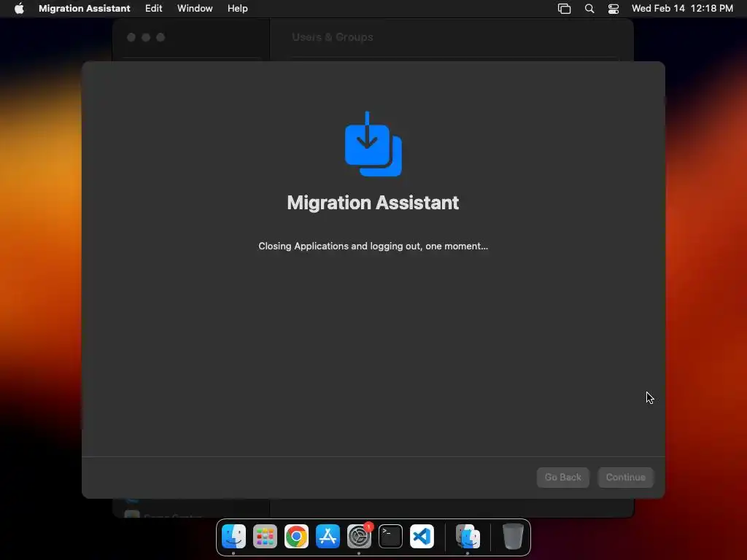Screen dimensions: 747x560
Task: Open the Help menu
Action: pyautogui.click(x=237, y=9)
